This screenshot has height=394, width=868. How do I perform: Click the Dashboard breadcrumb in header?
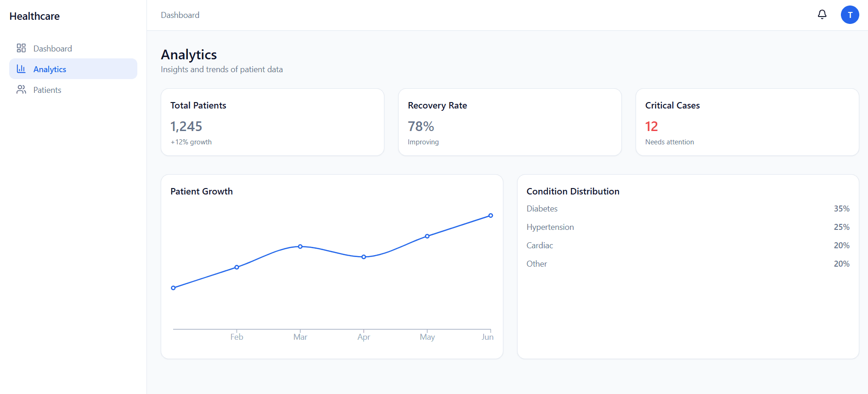click(x=180, y=15)
